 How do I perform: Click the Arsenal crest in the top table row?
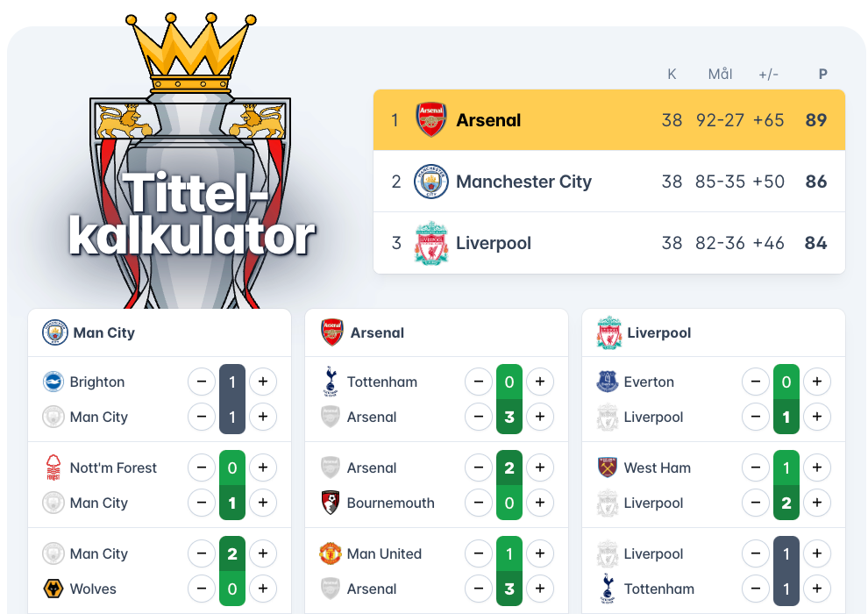pyautogui.click(x=430, y=120)
